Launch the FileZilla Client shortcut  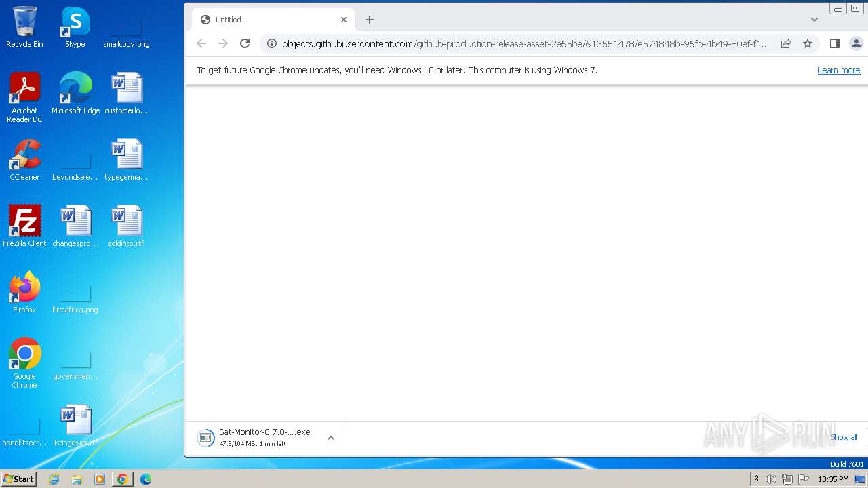[x=24, y=226]
